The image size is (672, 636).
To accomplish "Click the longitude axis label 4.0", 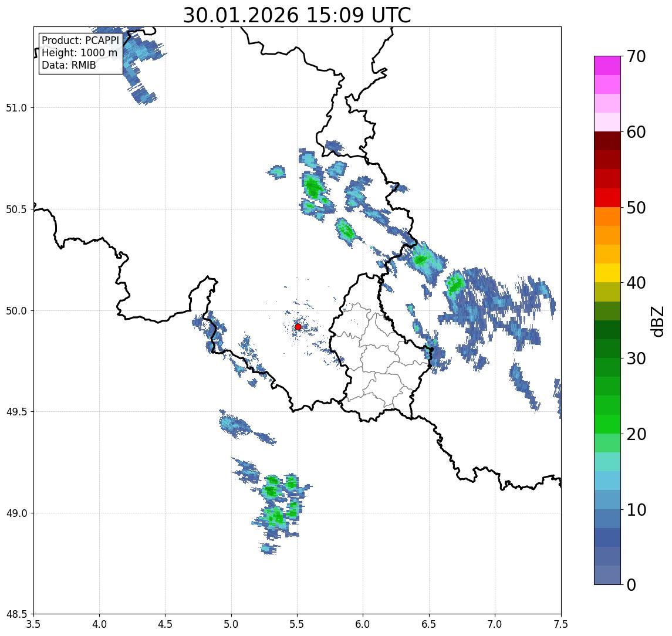I will [x=99, y=624].
